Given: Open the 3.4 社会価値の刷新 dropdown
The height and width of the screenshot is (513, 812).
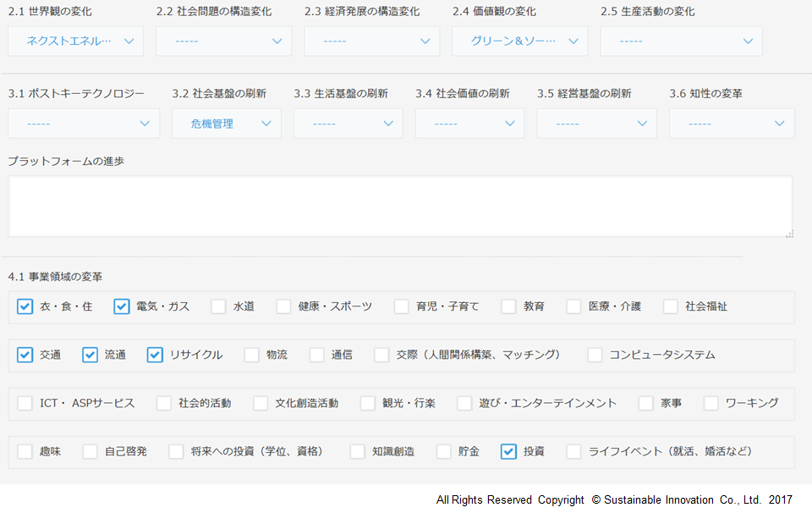Looking at the screenshot, I should pos(469,124).
